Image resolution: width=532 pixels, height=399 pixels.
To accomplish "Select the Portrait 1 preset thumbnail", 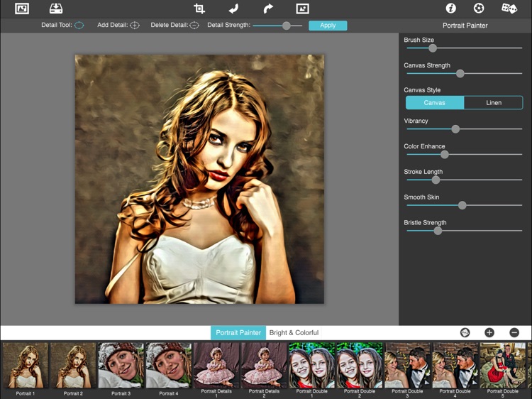I will point(26,366).
